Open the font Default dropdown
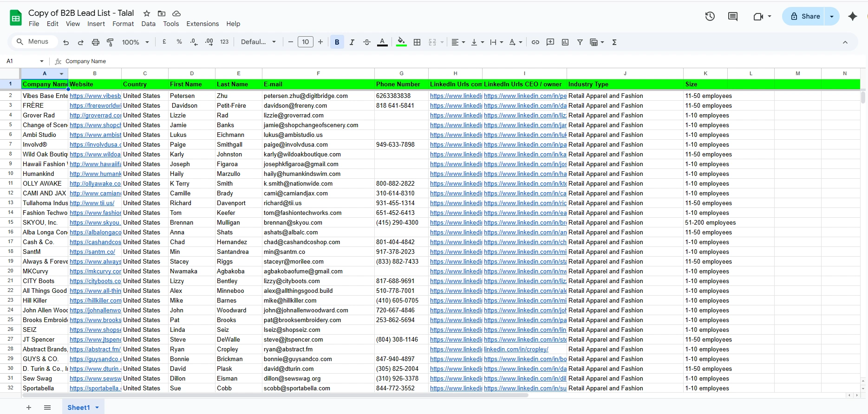 259,42
